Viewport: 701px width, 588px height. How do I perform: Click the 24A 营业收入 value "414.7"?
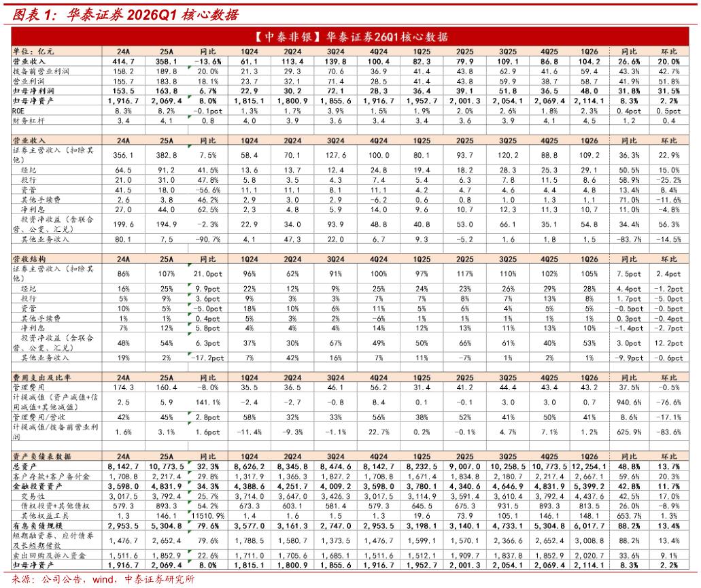tap(123, 62)
